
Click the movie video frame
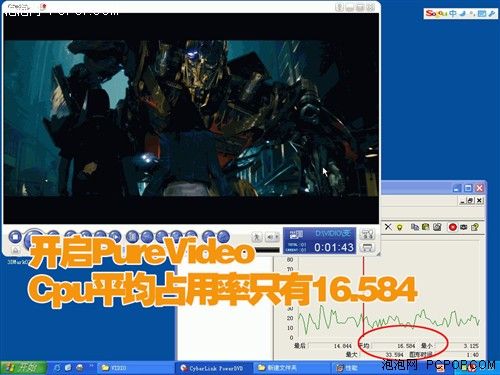(x=191, y=118)
